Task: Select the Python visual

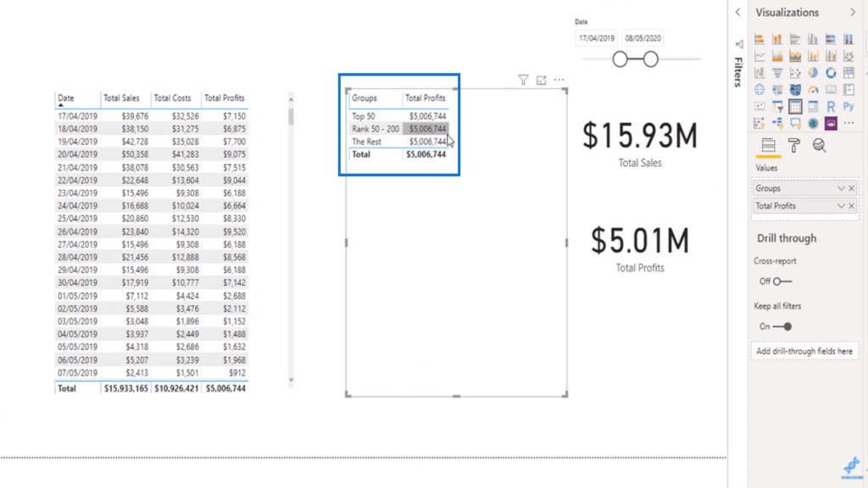Action: click(x=848, y=106)
